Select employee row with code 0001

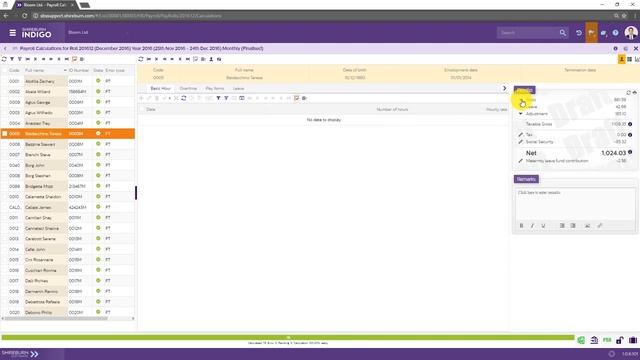[68, 81]
